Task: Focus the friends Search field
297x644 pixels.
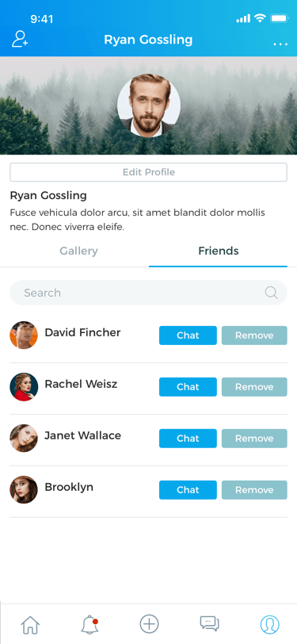Action: click(149, 293)
